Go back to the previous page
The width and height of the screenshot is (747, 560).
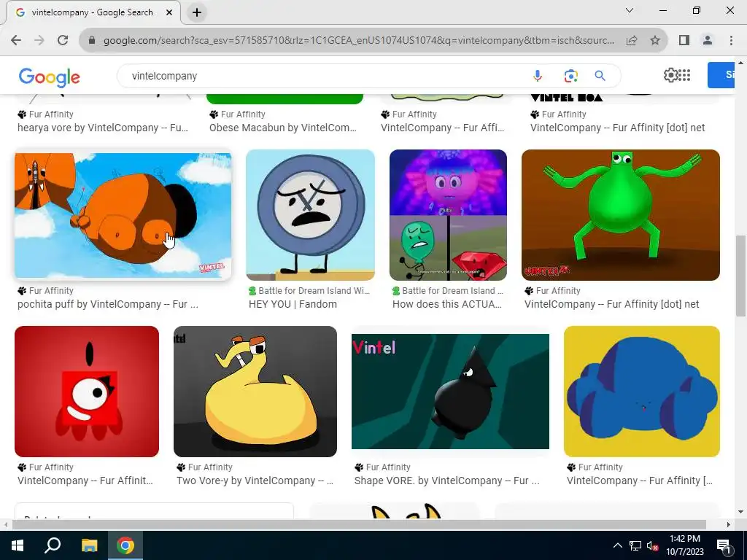coord(16,40)
